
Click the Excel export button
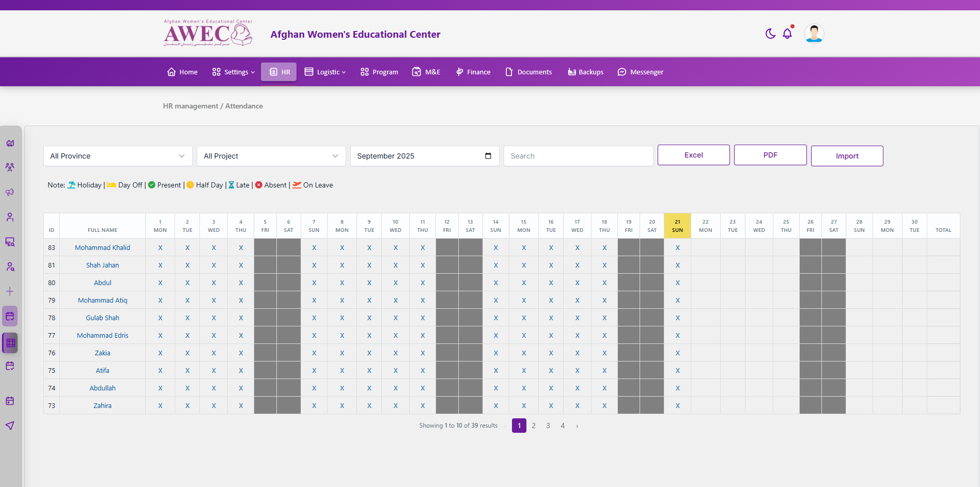click(x=693, y=154)
